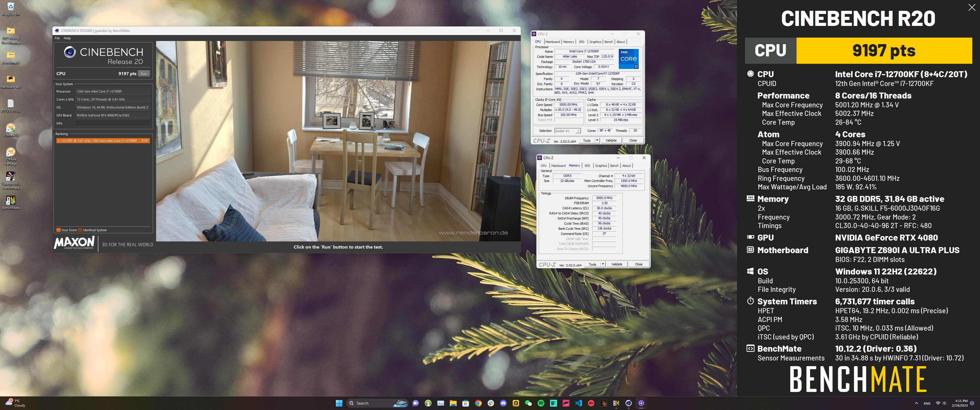Open the EA app from the taskbar
This screenshot has width=980, height=410.
[x=591, y=403]
